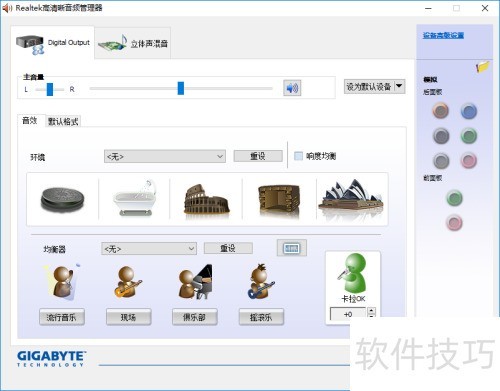Select the padded room environment preset
The height and width of the screenshot is (391, 500).
[279, 200]
